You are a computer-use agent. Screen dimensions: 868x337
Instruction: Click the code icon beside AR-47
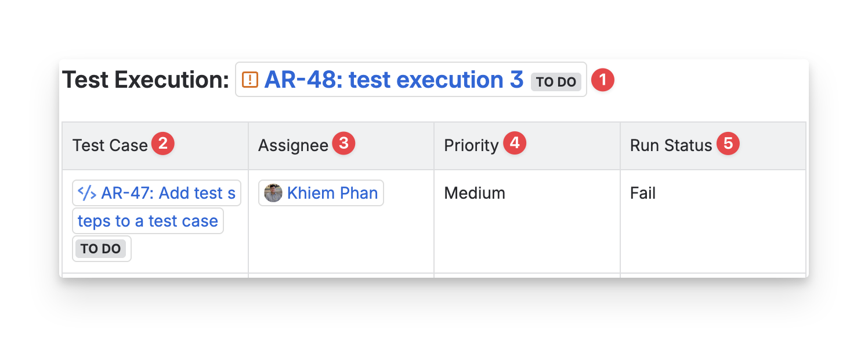[x=87, y=193]
